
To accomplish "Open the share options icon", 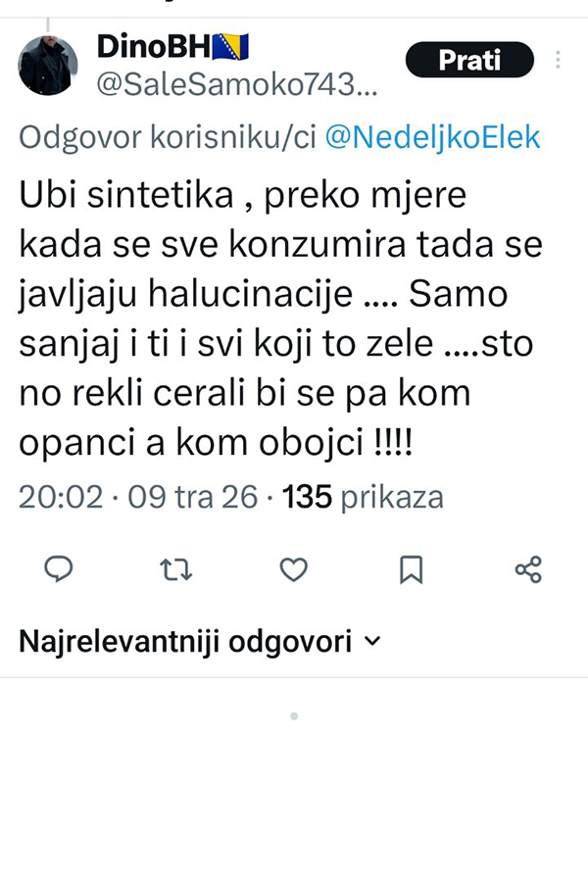I will (x=528, y=569).
